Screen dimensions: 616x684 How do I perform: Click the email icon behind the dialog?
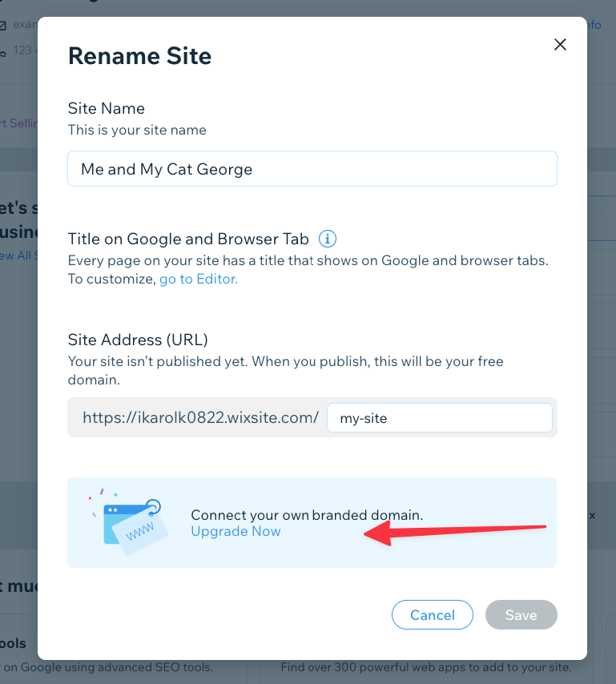(x=3, y=26)
